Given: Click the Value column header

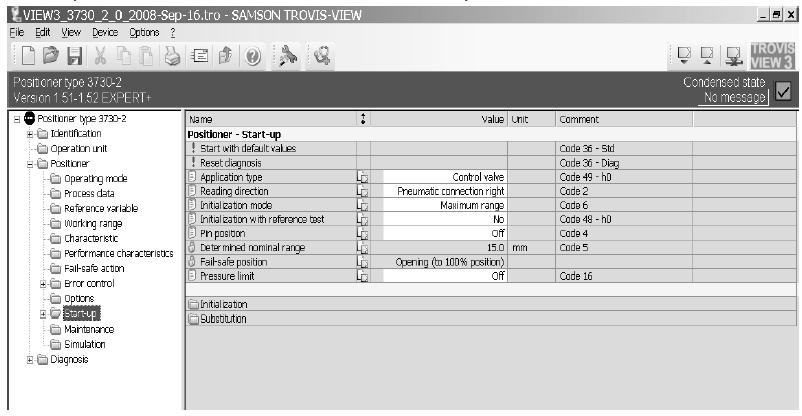Looking at the screenshot, I should (x=439, y=119).
